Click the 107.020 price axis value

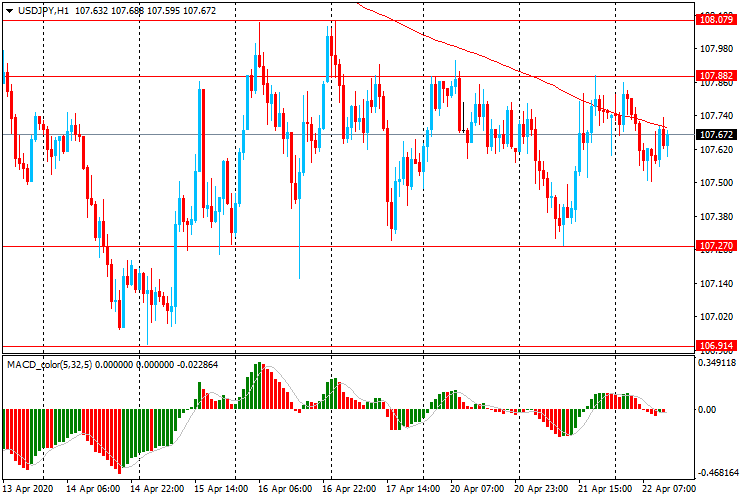point(715,317)
